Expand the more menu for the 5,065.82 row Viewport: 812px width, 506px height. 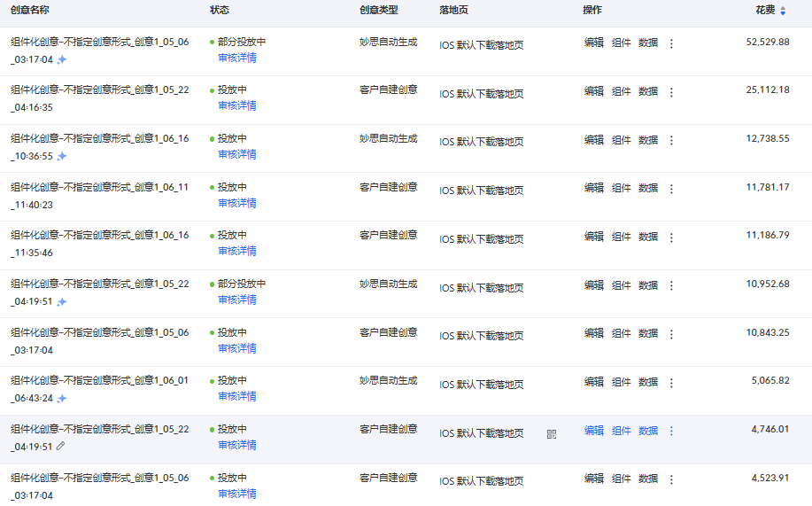coord(671,383)
